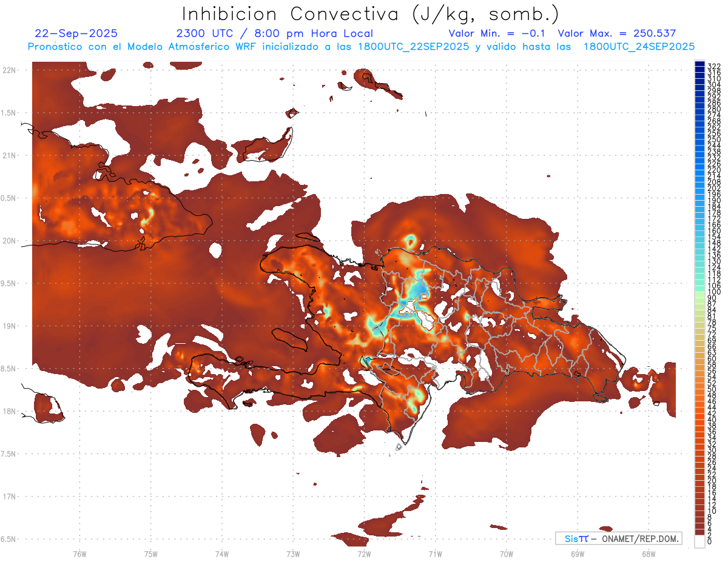Click the "73W" longitude label

coord(293,554)
